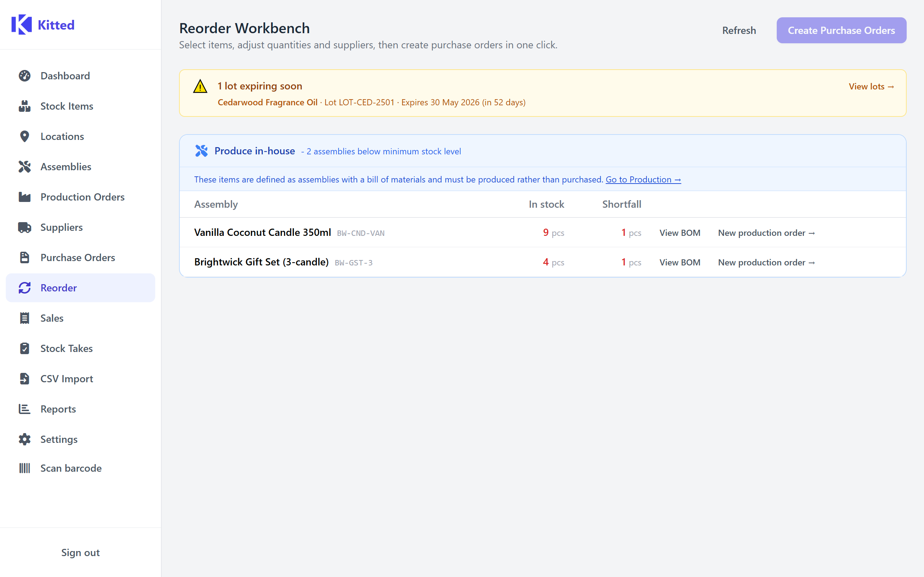
Task: Open the Stock Takes page
Action: point(66,348)
